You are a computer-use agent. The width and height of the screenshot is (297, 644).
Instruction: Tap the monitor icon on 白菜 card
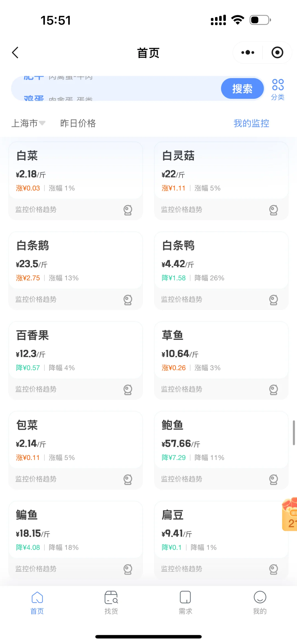(x=128, y=210)
